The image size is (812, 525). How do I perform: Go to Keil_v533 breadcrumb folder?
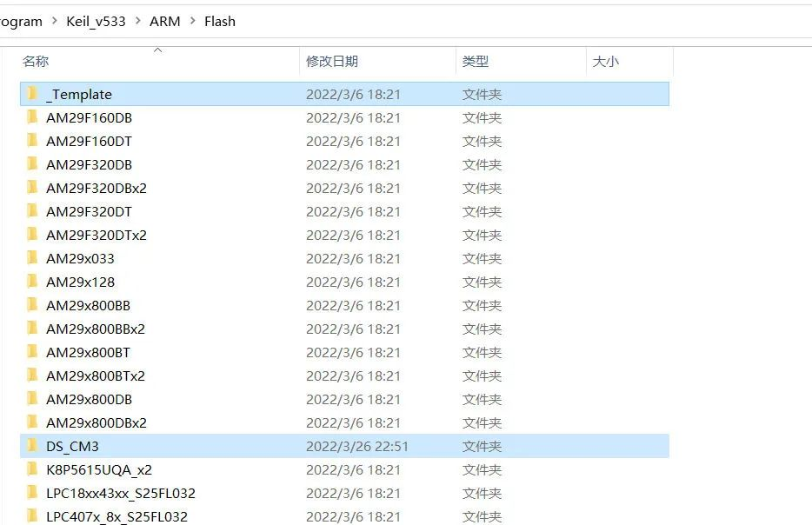[96, 21]
